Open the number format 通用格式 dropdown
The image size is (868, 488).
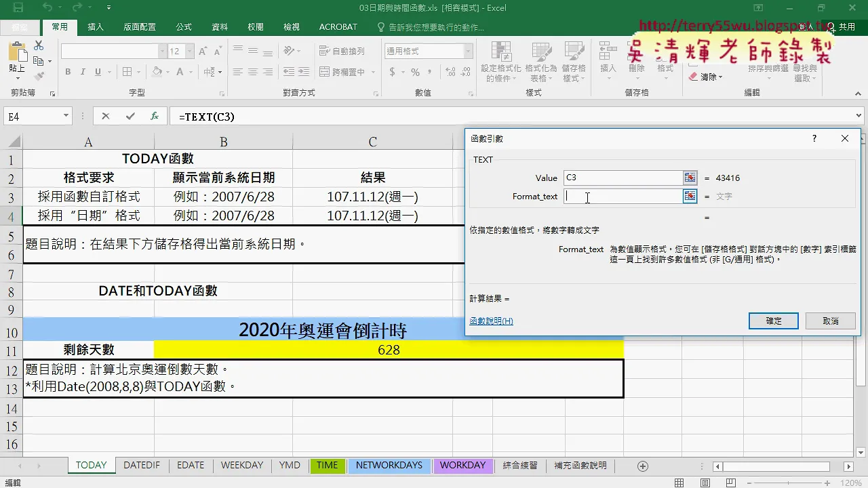(x=468, y=52)
